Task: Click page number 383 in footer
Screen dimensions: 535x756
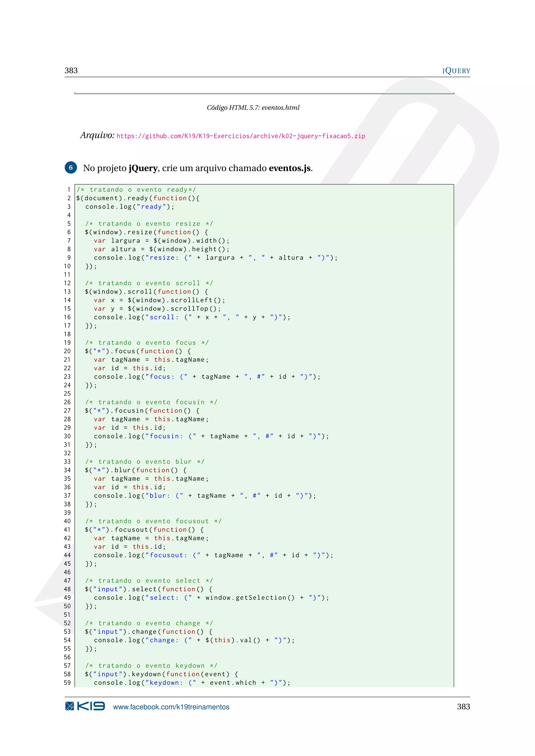Action: coord(463,707)
